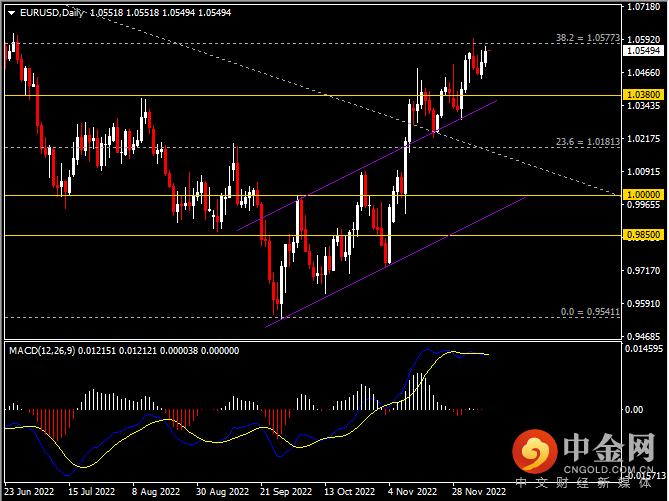Click the 8 Aug 2022 date marker

tap(160, 492)
